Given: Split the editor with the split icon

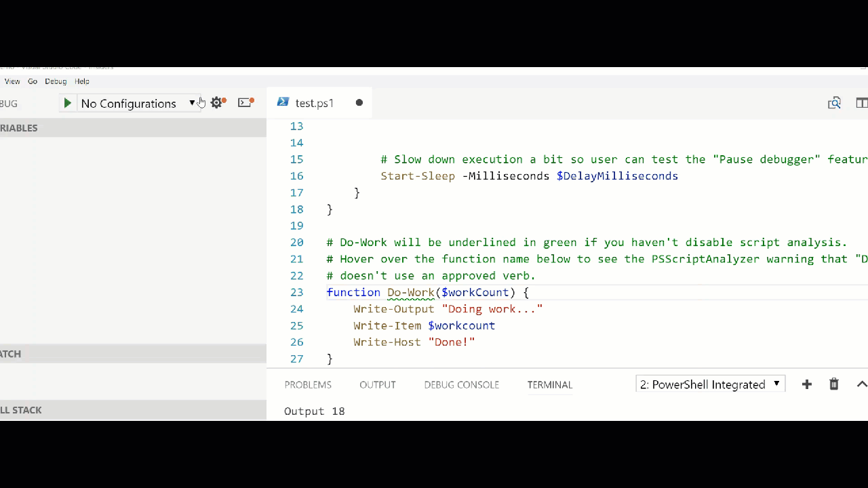Looking at the screenshot, I should [862, 103].
